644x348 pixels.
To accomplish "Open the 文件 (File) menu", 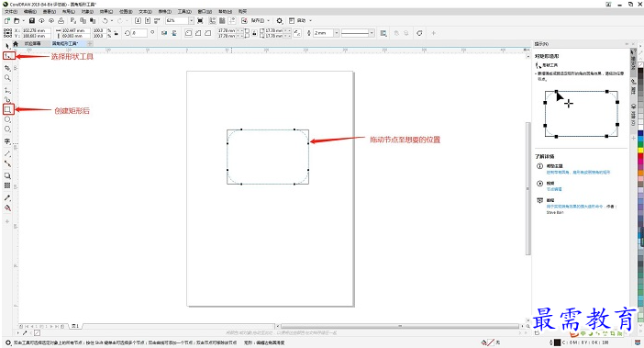I will tap(11, 12).
